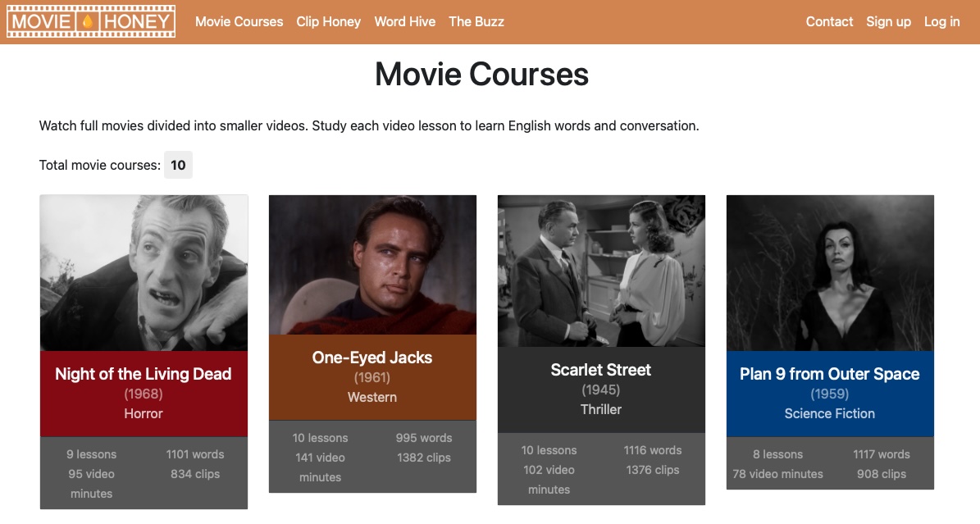Click the Log in link
The width and height of the screenshot is (980, 524).
(941, 21)
